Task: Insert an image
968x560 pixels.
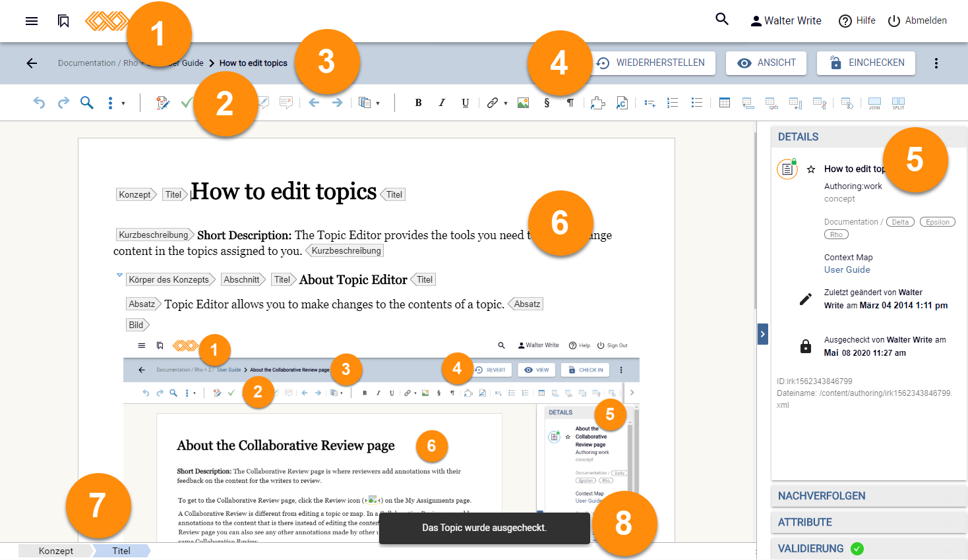Action: 524,103
